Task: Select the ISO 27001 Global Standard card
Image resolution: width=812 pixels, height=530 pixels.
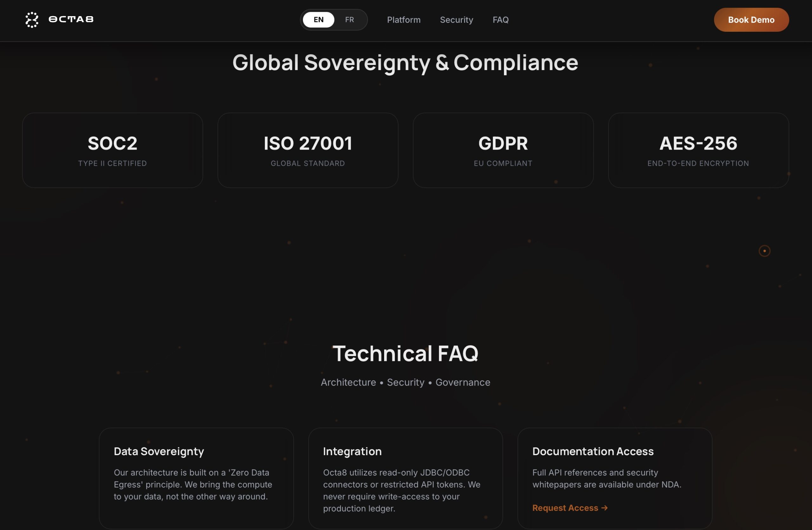Action: tap(308, 150)
